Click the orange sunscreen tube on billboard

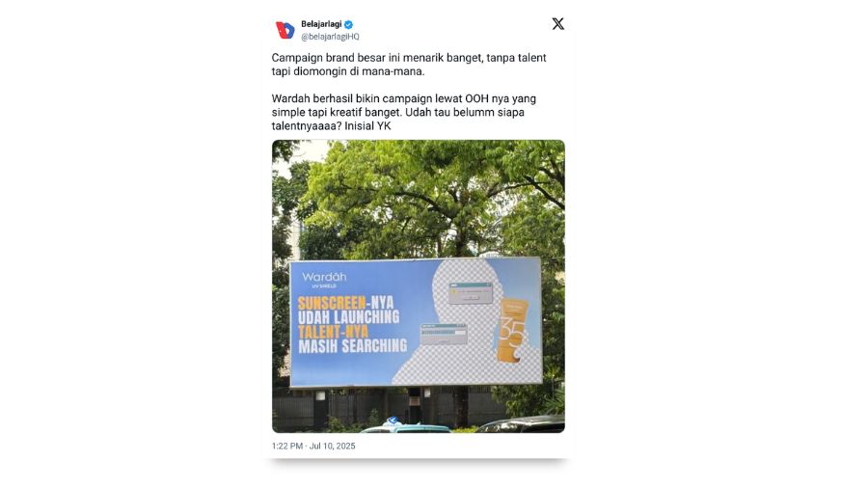(x=513, y=330)
